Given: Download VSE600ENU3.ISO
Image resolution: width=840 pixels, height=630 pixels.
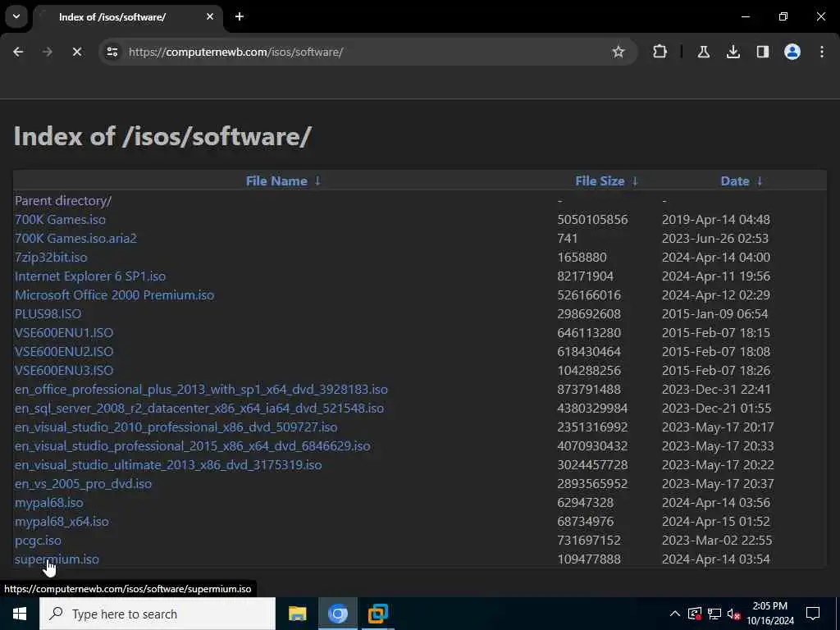Looking at the screenshot, I should pyautogui.click(x=64, y=371).
